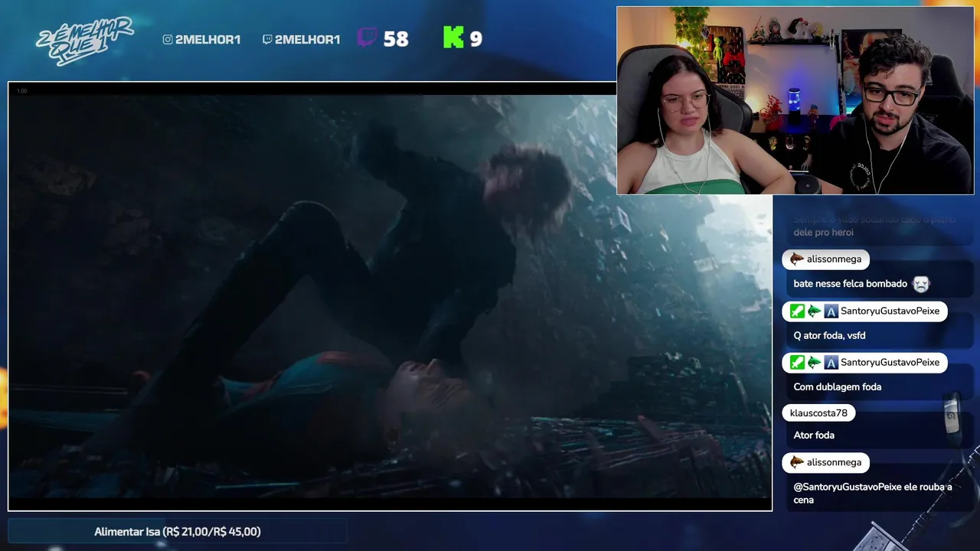Image resolution: width=980 pixels, height=551 pixels.
Task: Click the '2 é melhor que 1' channel logo
Action: [84, 40]
